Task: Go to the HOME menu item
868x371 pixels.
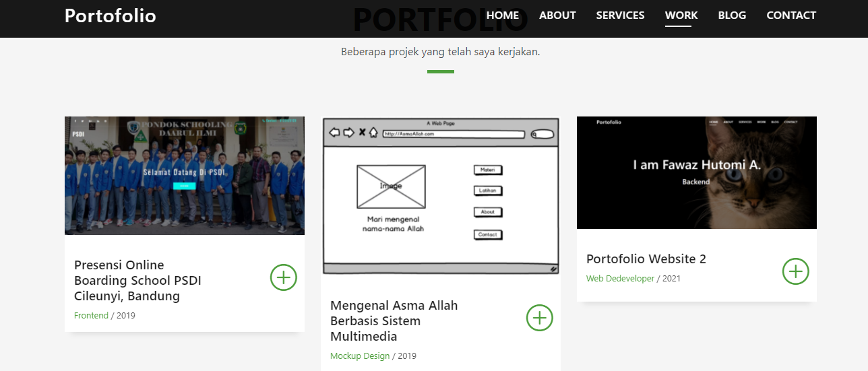Action: pyautogui.click(x=502, y=15)
